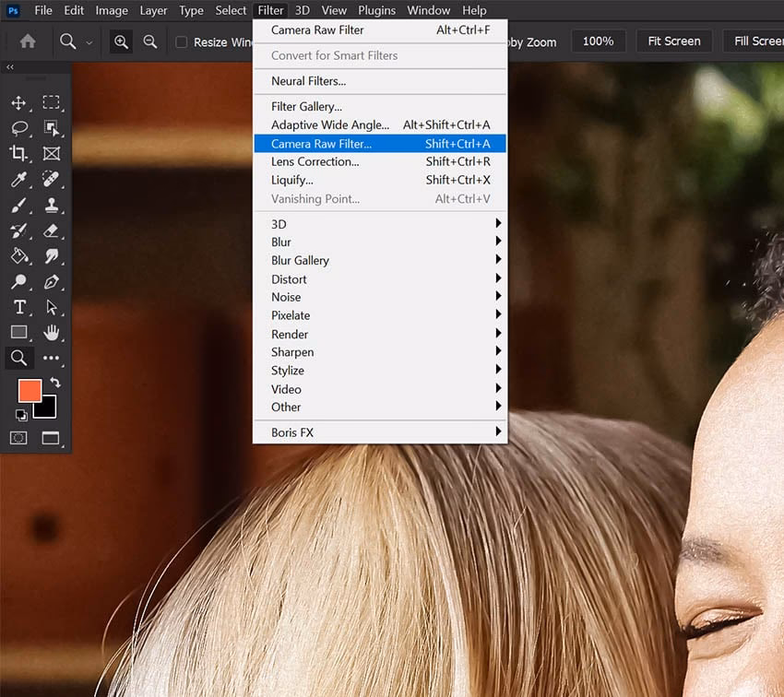Pick the Crop tool
Screen dimensions: 784x697
[18, 153]
